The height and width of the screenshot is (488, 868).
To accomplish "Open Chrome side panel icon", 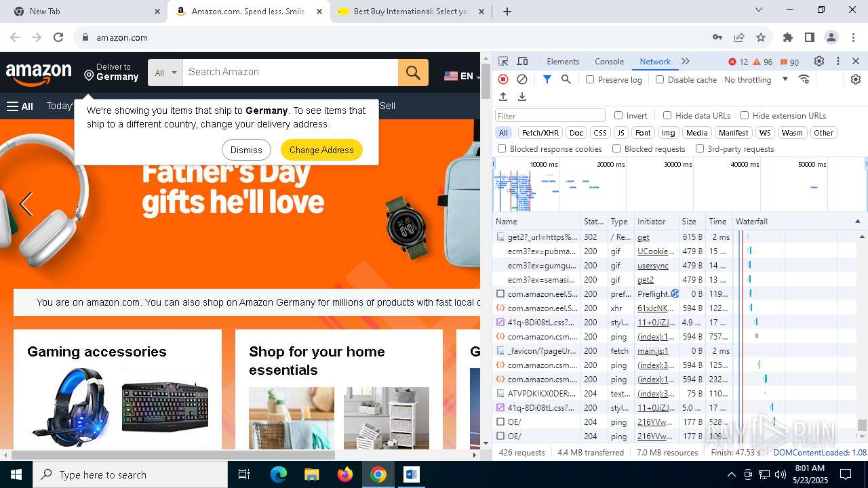I will 810,37.
